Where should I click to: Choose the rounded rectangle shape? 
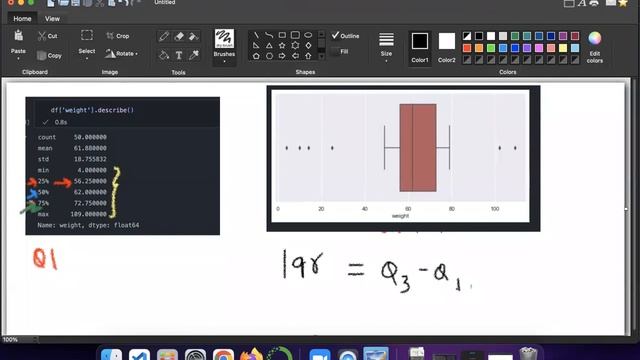click(x=295, y=35)
